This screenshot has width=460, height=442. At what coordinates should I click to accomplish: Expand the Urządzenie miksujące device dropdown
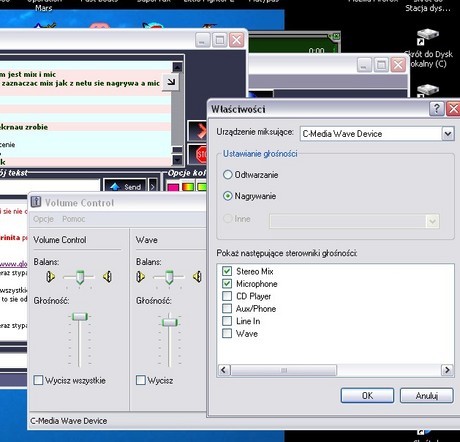[x=448, y=134]
